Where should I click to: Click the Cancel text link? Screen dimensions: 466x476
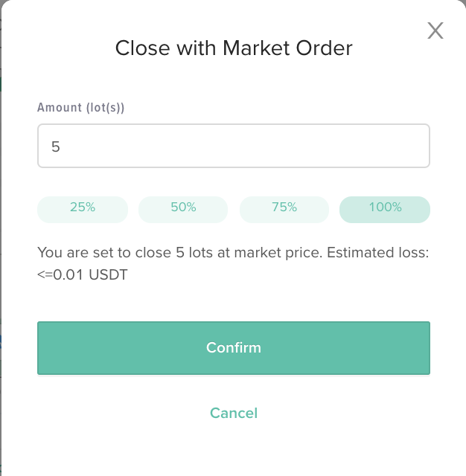[234, 413]
